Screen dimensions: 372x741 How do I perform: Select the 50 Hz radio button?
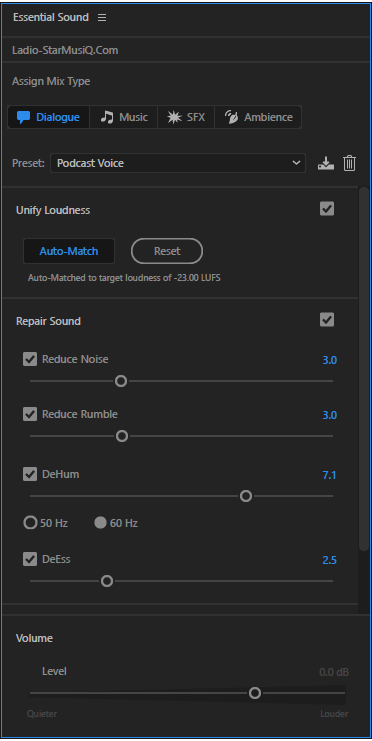pos(30,523)
